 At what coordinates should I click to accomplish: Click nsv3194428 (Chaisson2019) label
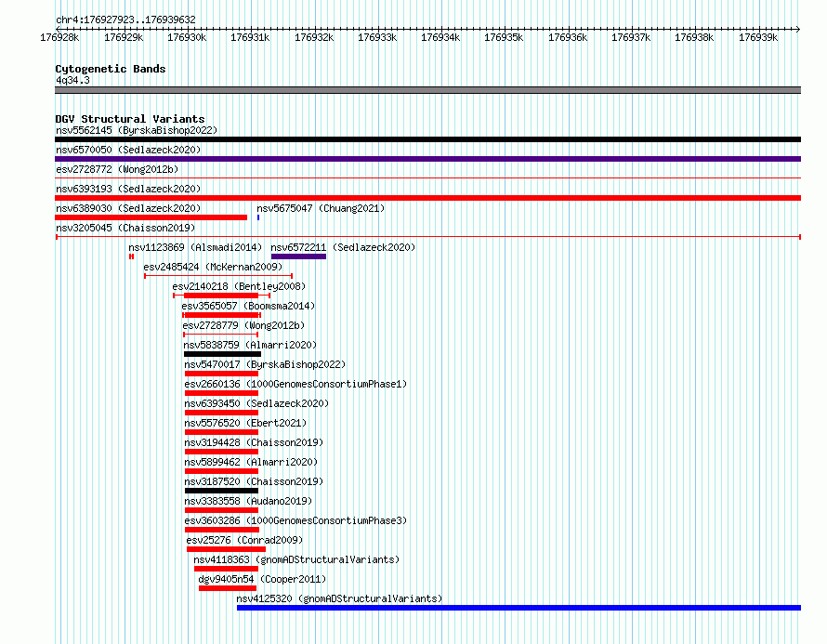pyautogui.click(x=254, y=442)
